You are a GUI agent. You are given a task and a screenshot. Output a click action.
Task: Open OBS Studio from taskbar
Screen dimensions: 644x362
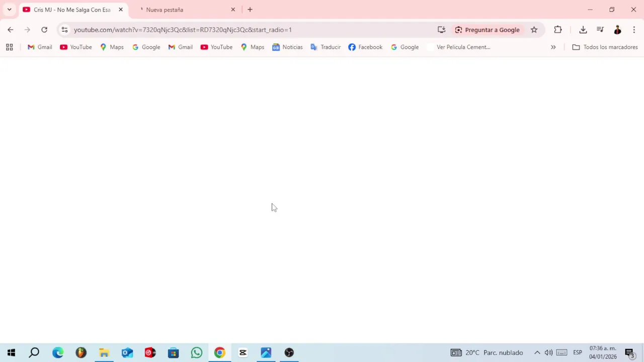289,352
